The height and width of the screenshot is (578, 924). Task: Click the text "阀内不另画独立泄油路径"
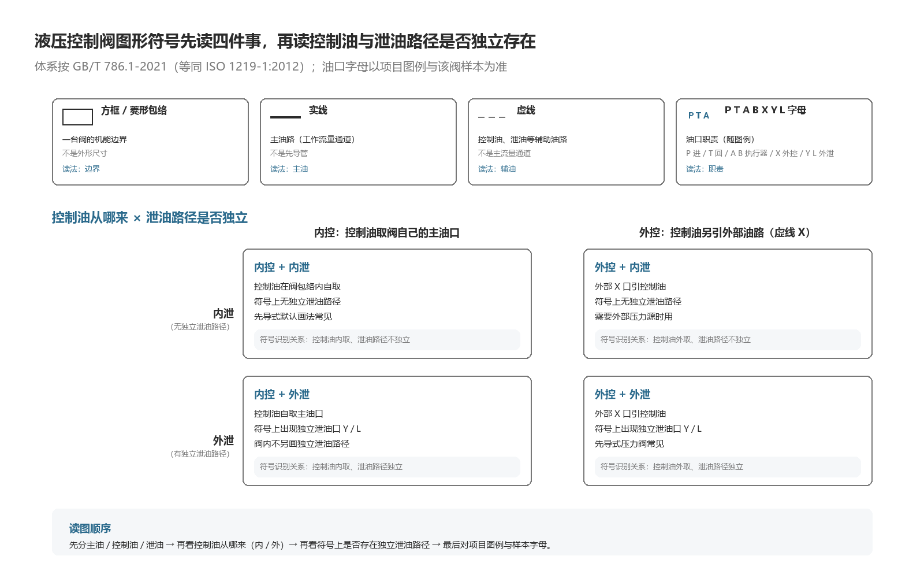[302, 444]
